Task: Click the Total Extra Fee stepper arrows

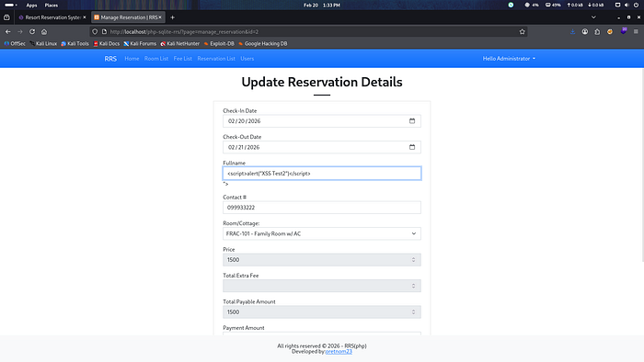Action: coord(413,286)
